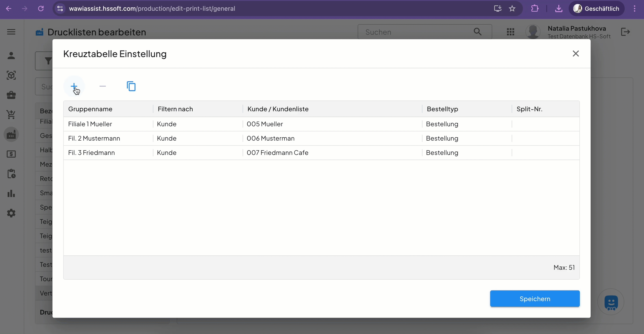Click the plus icon to add row
The image size is (644, 334).
tap(74, 86)
